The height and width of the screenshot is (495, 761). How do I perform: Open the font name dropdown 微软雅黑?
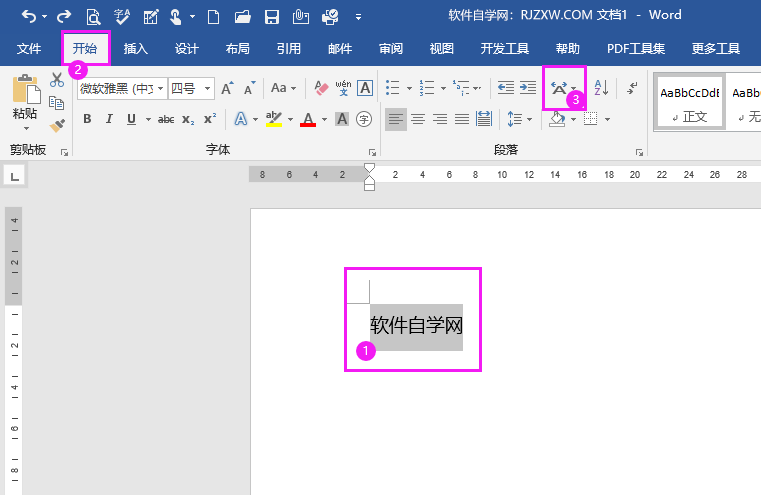(160, 89)
